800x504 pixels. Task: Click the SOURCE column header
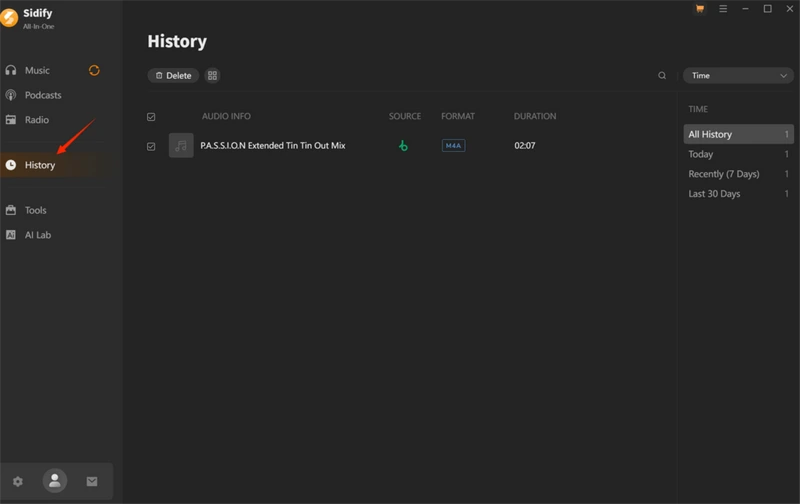pyautogui.click(x=405, y=116)
